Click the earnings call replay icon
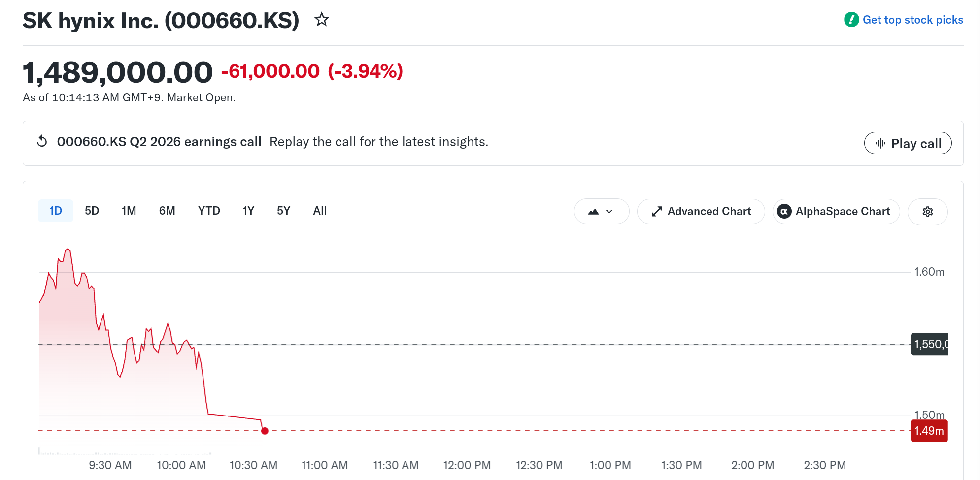Viewport: 980px width, 480px height. 42,141
